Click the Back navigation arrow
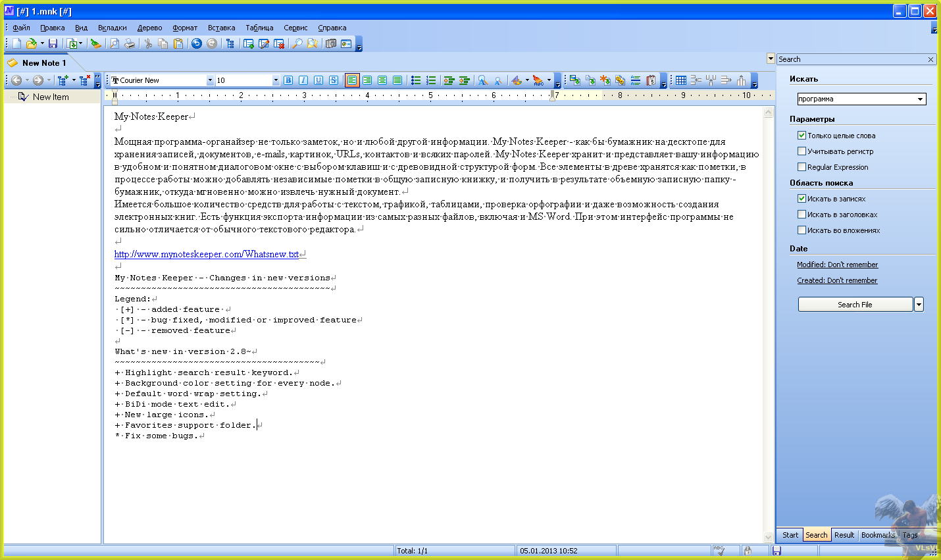The height and width of the screenshot is (560, 941). (x=16, y=80)
